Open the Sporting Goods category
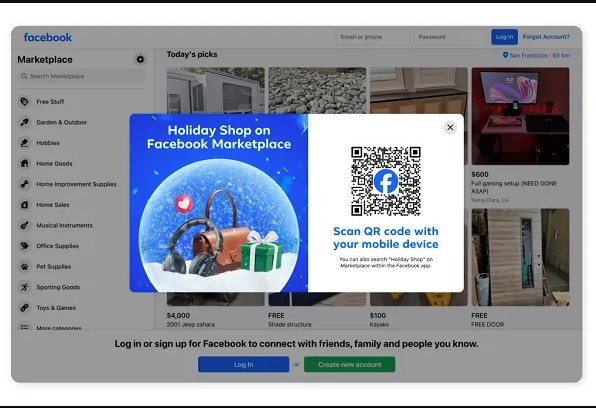This screenshot has height=408, width=596. pos(58,287)
